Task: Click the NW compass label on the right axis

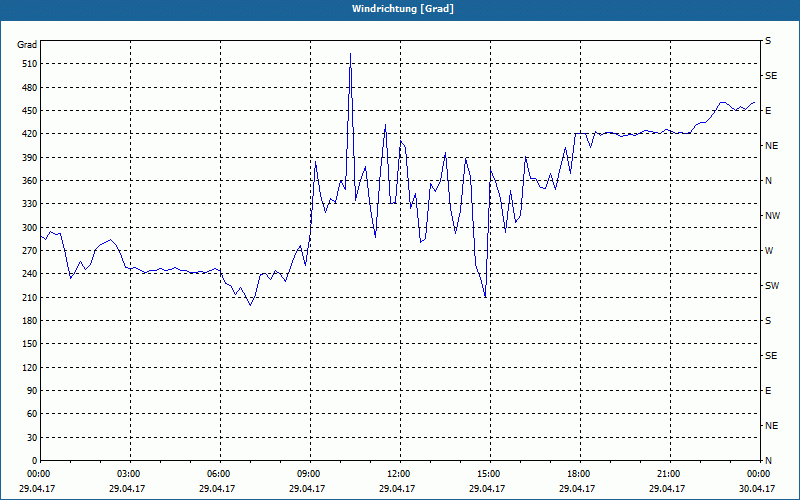Action: 772,216
